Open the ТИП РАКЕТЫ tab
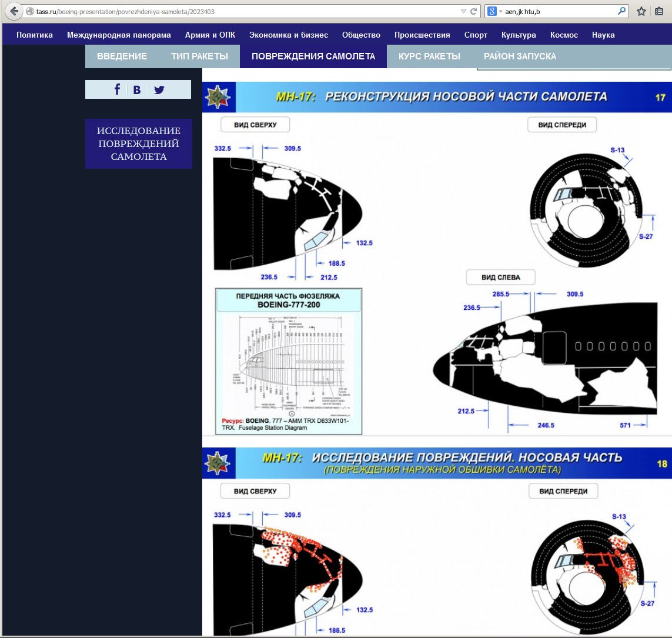Viewport: 672px width, 638px height. pyautogui.click(x=199, y=56)
